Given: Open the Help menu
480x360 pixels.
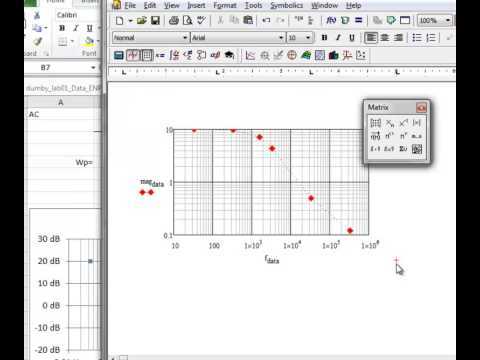Looking at the screenshot, I should click(x=354, y=5).
